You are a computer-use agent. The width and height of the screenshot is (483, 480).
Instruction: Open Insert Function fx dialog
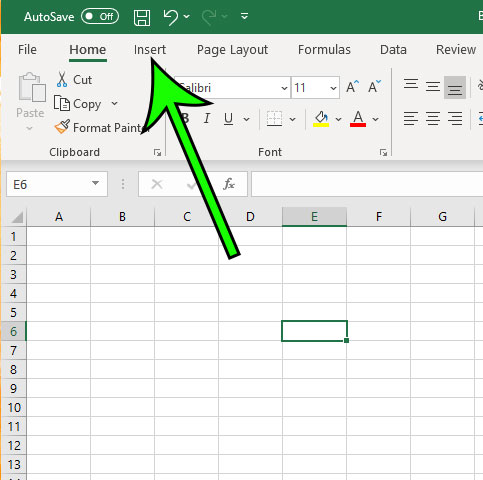point(229,184)
